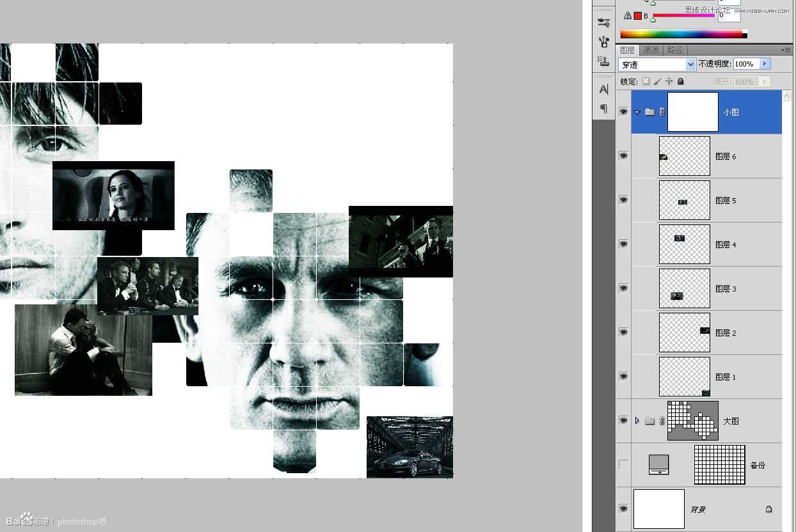Collapse the 小图 group triangle
This screenshot has width=796, height=532.
pyautogui.click(x=637, y=112)
